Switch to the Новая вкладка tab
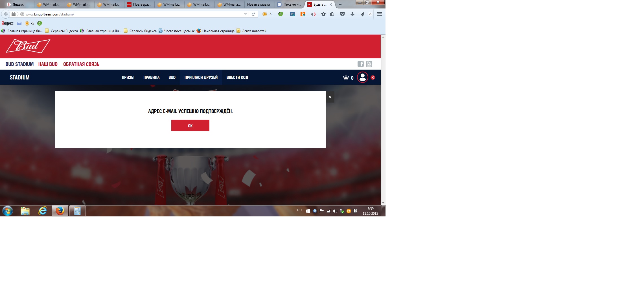 [259, 5]
